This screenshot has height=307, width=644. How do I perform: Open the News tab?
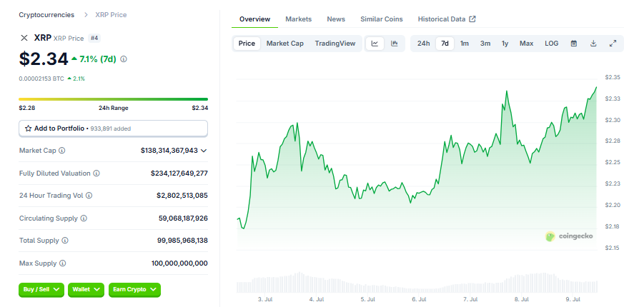coord(336,19)
